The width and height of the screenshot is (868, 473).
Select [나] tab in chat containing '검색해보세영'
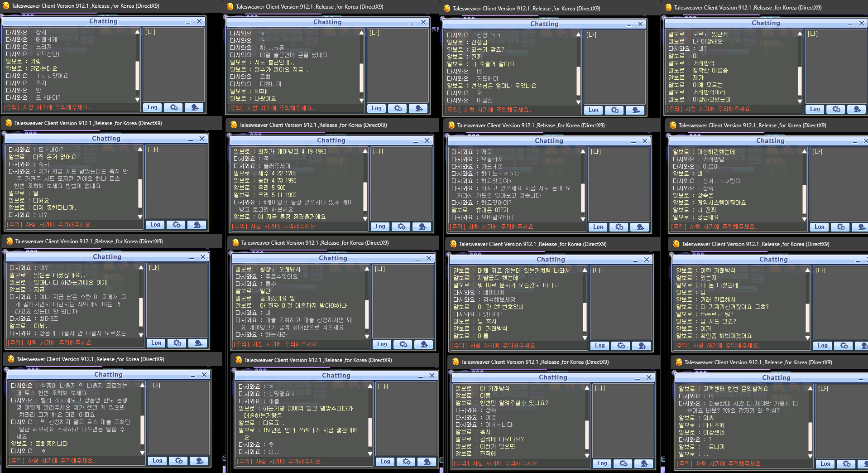tap(598, 270)
